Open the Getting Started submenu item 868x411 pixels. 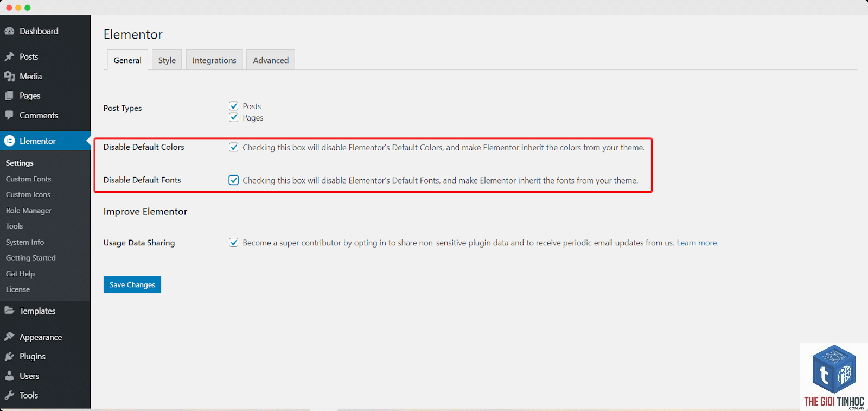[31, 258]
